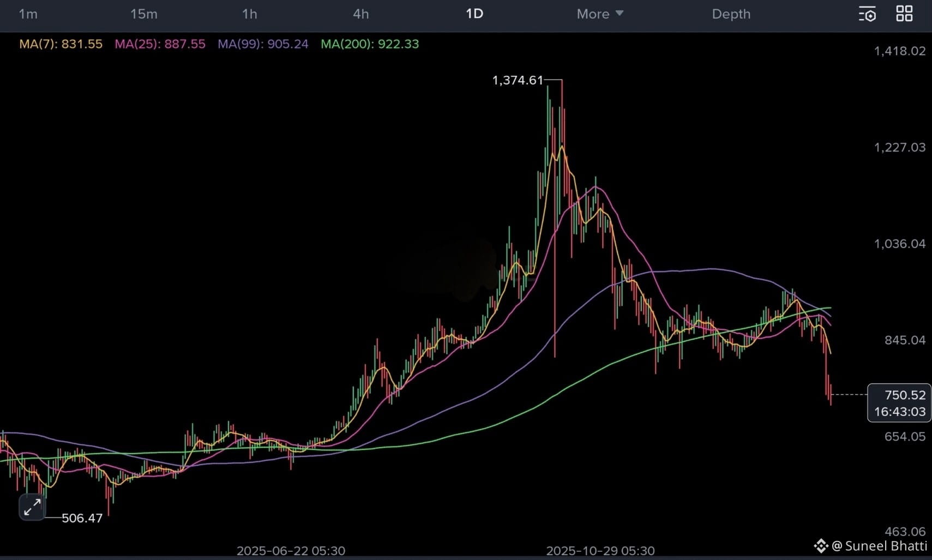Screen dimensions: 932x560
Task: Open the Depth chart tab
Action: pos(731,14)
